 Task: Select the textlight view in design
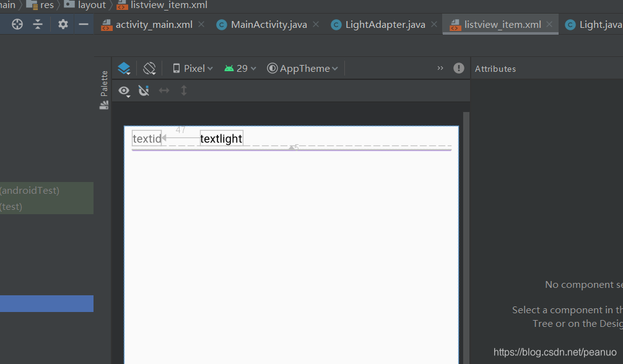point(221,138)
